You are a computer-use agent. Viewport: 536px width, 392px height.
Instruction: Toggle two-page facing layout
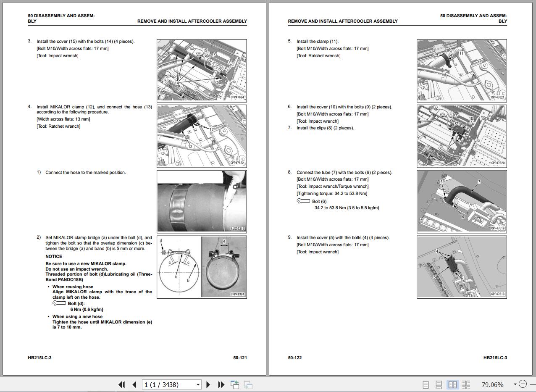(452, 384)
